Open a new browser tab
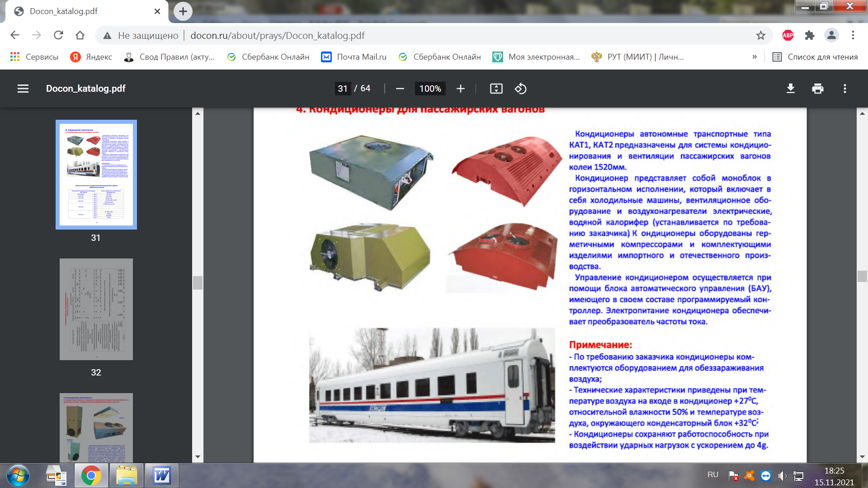 click(183, 11)
